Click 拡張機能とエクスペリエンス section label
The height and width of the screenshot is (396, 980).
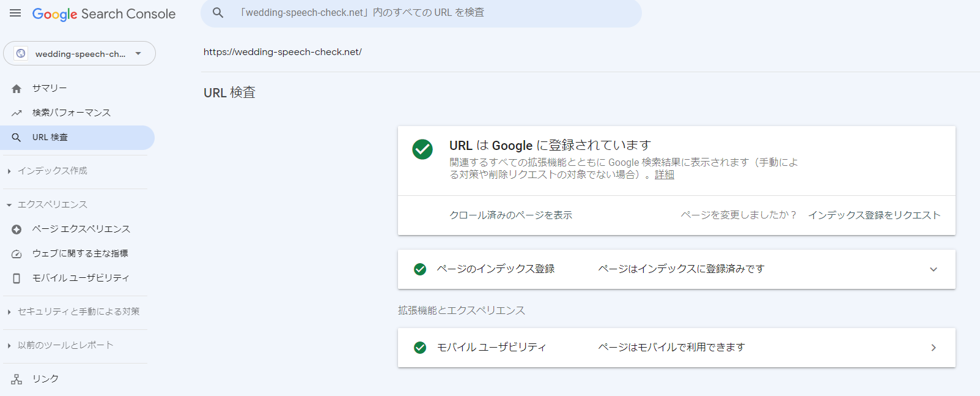tap(462, 310)
